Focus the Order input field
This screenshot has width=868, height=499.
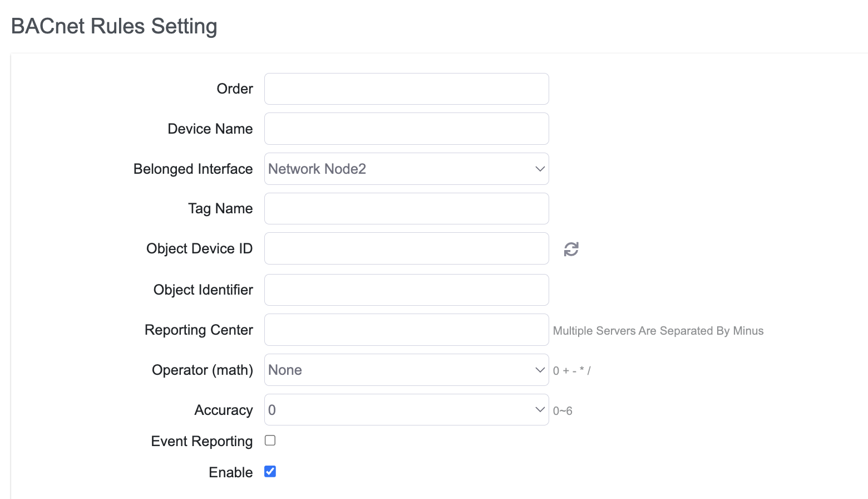[x=407, y=89]
